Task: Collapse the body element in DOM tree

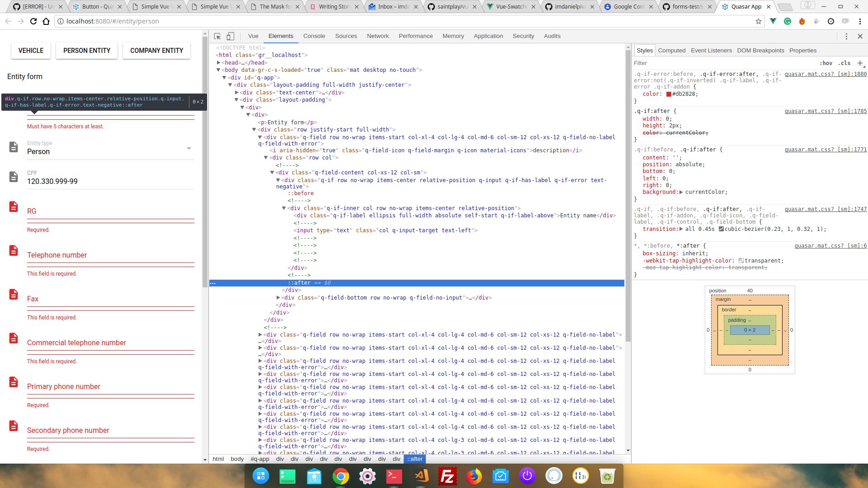Action: pyautogui.click(x=219, y=70)
